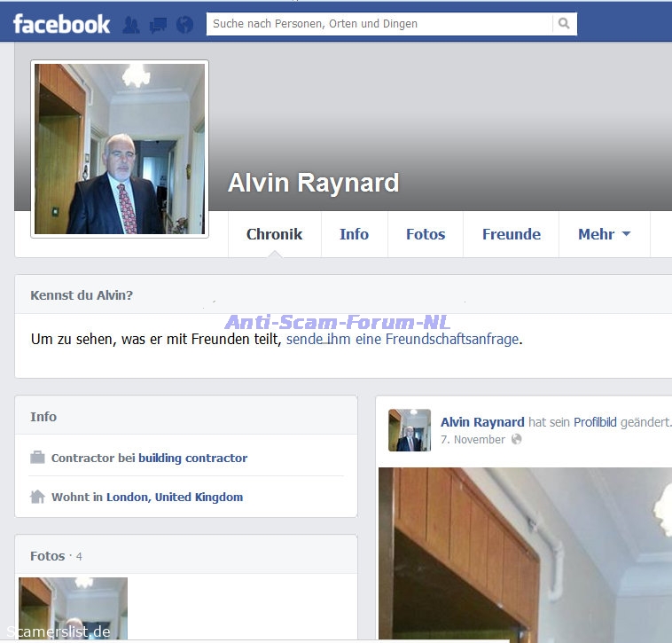
Task: Click the briefcase icon beside Contractor
Action: click(x=37, y=458)
